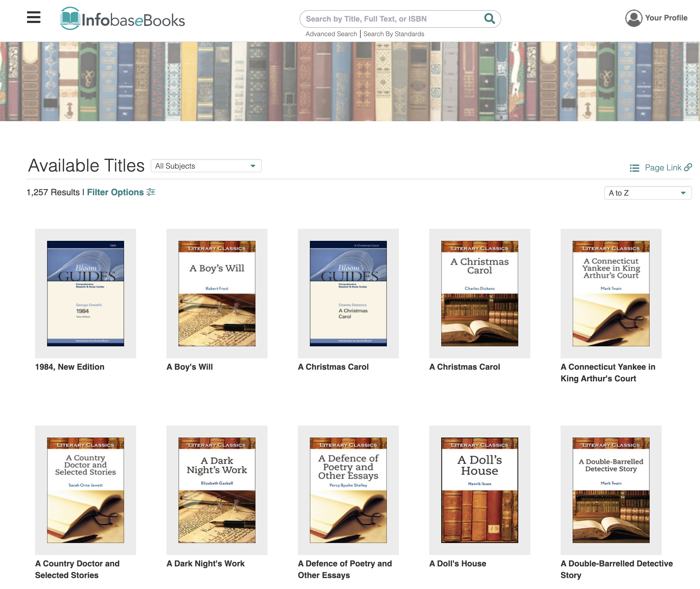Open the hamburger navigation menu
The image size is (700, 589).
tap(34, 17)
